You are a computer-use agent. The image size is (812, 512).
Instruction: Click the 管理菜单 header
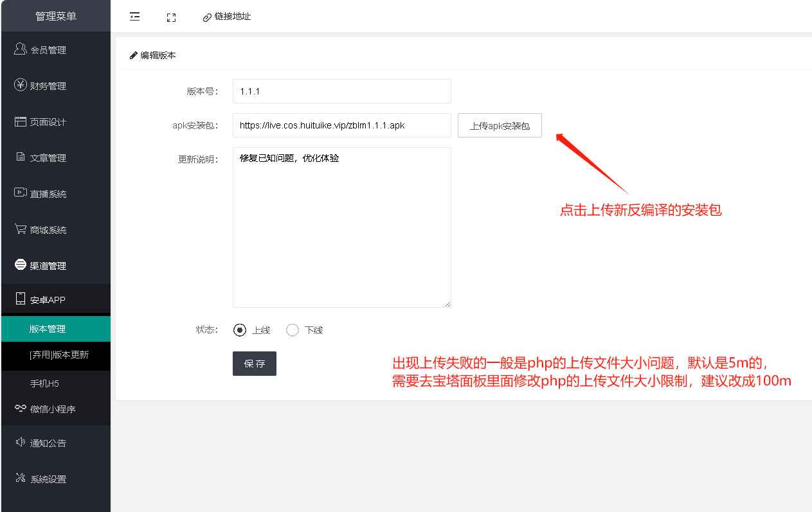click(56, 16)
